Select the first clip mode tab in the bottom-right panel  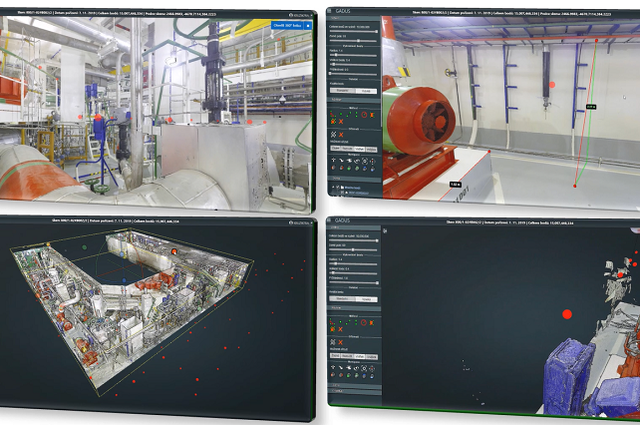coord(335,356)
